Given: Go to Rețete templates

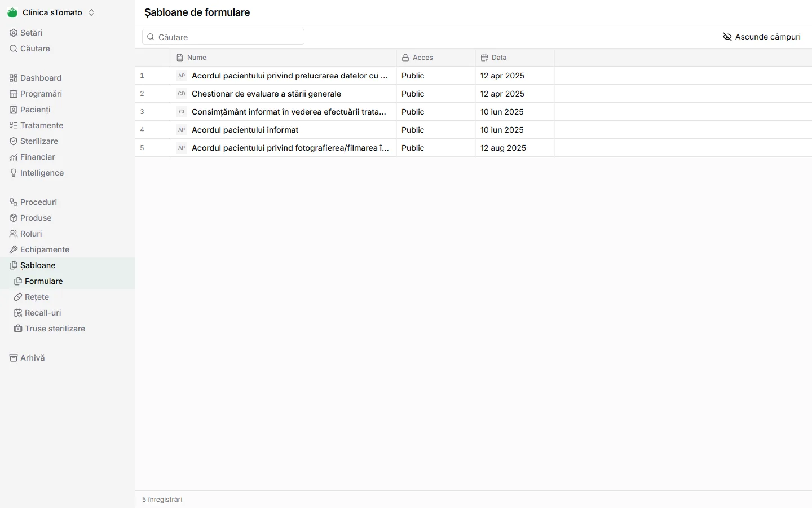Looking at the screenshot, I should tap(68, 297).
